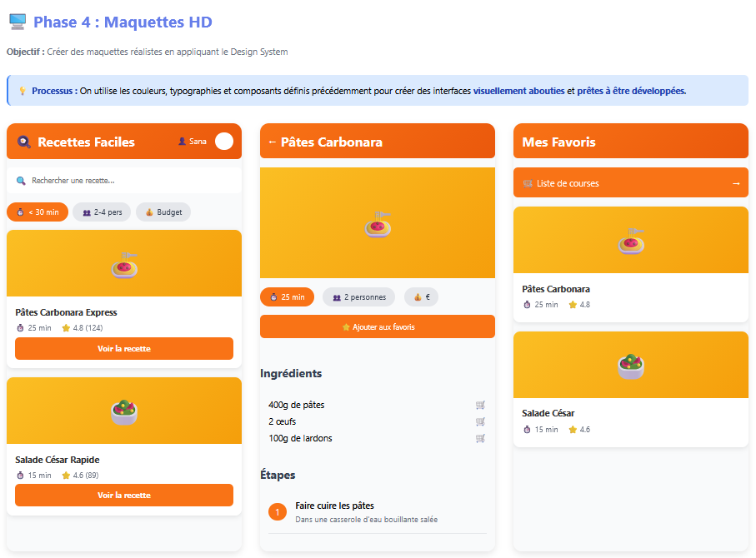
Task: Open the Salade César favorite card image
Action: tap(630, 365)
